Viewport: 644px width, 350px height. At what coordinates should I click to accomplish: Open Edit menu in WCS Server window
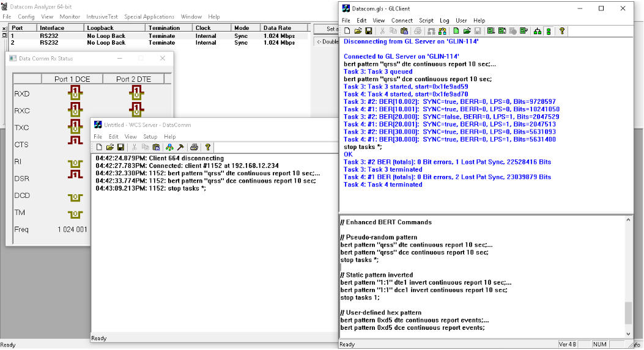pyautogui.click(x=113, y=137)
